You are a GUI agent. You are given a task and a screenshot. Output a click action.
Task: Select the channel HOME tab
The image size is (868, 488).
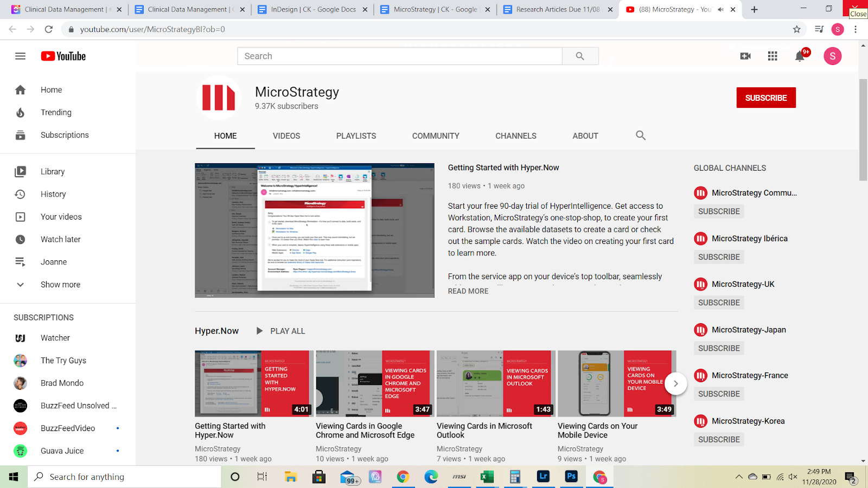(x=225, y=136)
